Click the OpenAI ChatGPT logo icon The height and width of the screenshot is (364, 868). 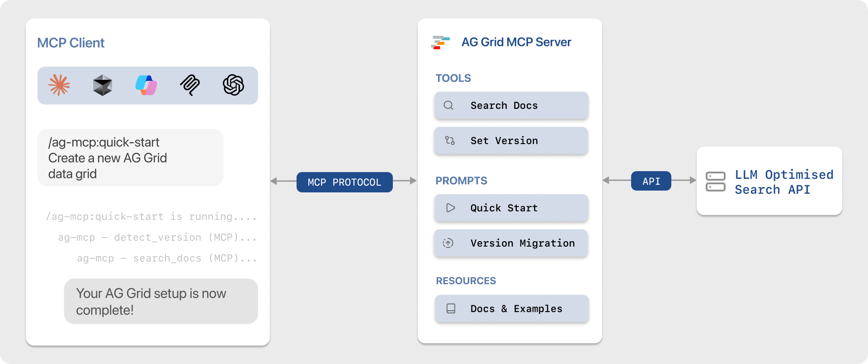[233, 85]
